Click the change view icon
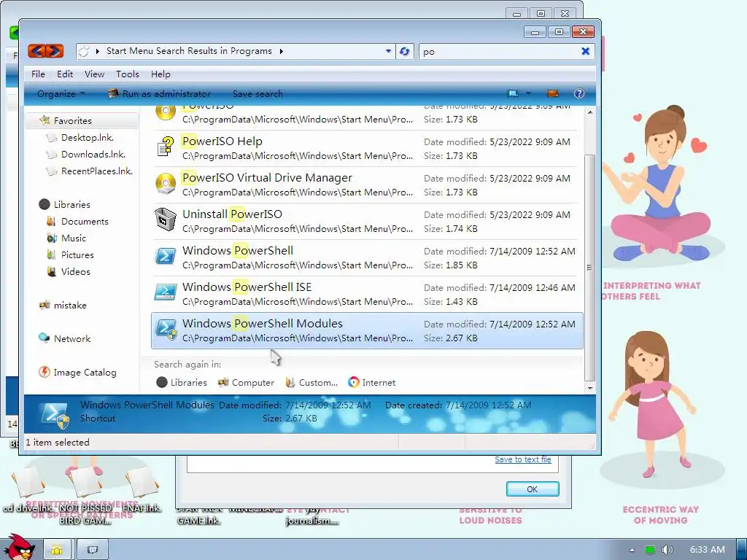This screenshot has height=560, width=747. [513, 93]
